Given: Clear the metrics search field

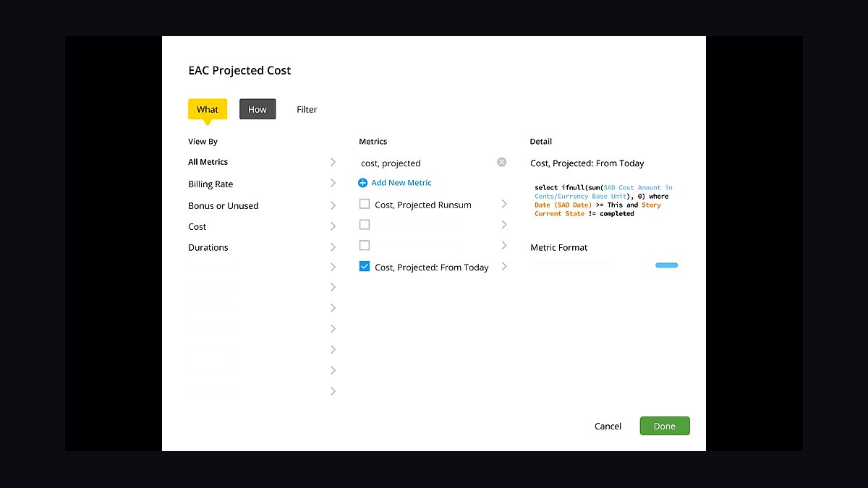Looking at the screenshot, I should coord(501,162).
